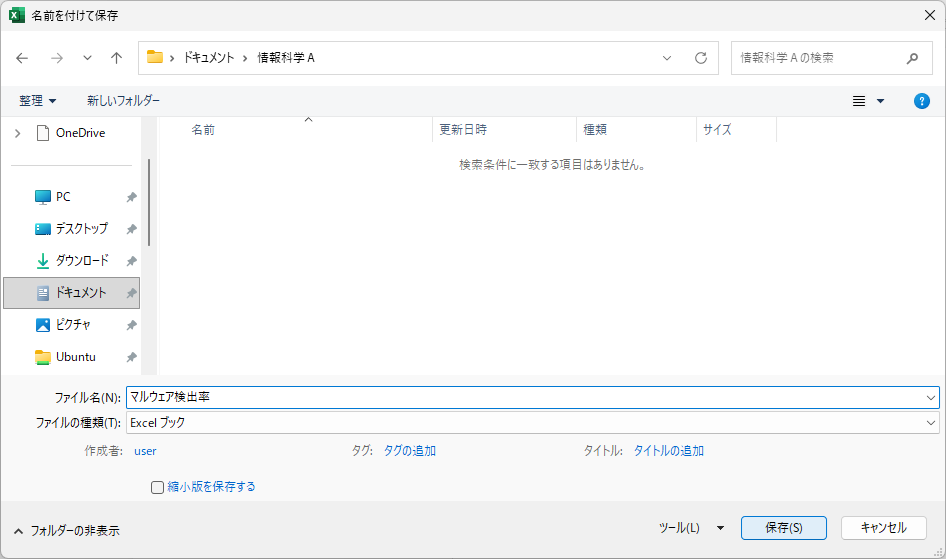Click the navigation pane scrollbar
The width and height of the screenshot is (946, 559).
[149, 202]
